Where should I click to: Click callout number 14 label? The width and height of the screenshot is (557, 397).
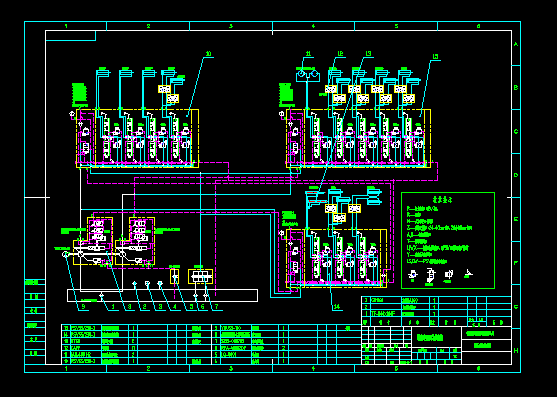[x=337, y=307]
